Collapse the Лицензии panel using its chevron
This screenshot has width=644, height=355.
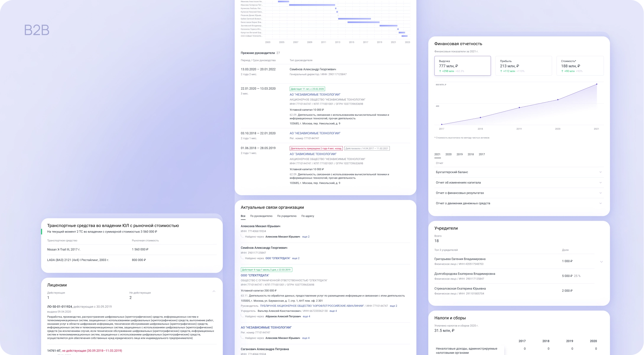coord(213,292)
